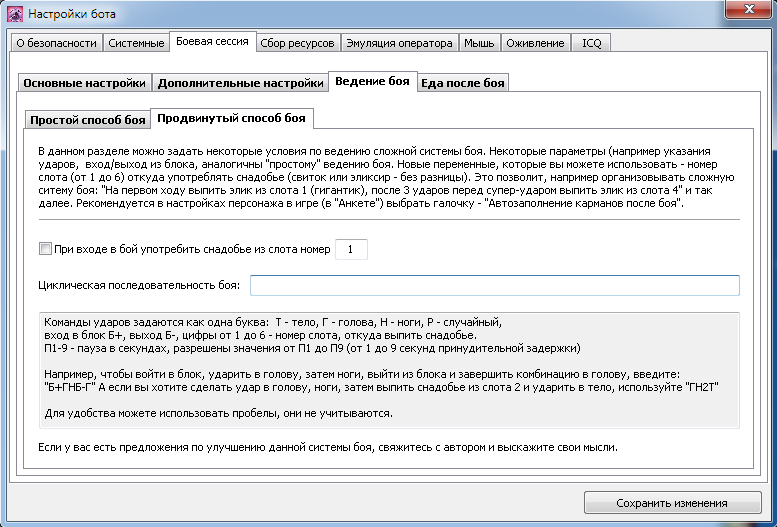Focus the 'Циклическая последовательность боя' input field

(x=495, y=286)
